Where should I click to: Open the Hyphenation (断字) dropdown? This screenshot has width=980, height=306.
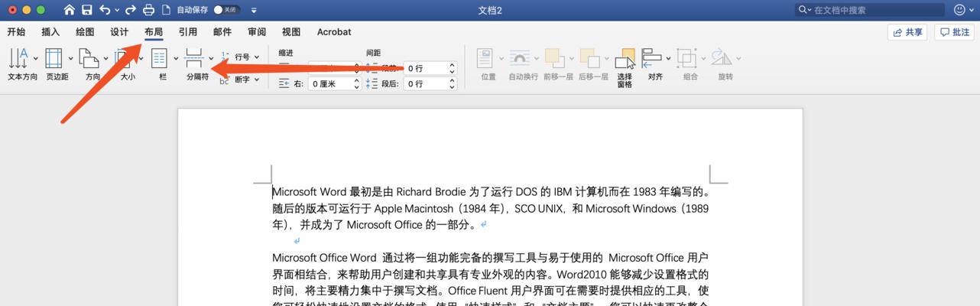(x=246, y=80)
